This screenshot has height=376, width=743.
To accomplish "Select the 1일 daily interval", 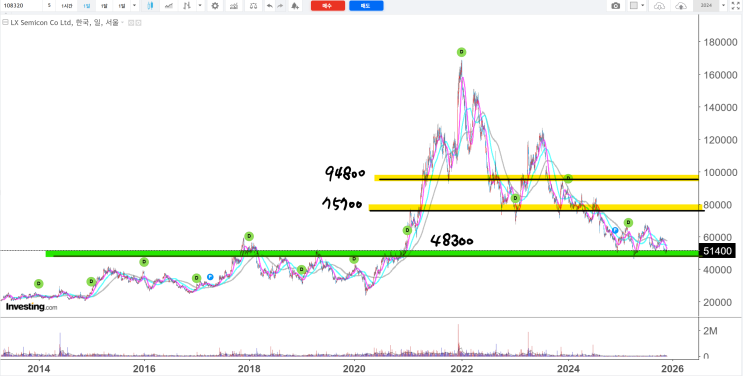I will 86,6.
